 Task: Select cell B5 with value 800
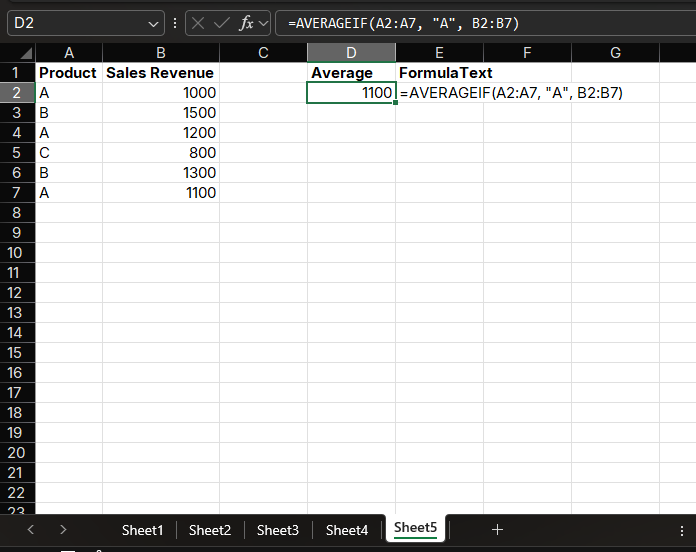point(161,153)
